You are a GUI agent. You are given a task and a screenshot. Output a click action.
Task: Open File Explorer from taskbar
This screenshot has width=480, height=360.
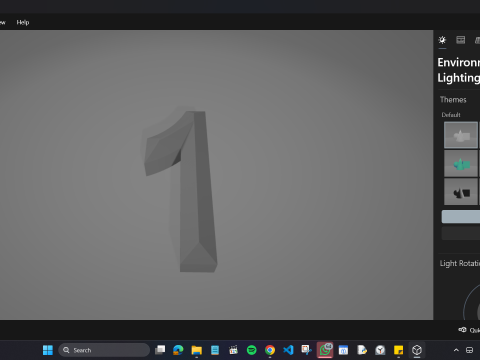click(x=197, y=350)
